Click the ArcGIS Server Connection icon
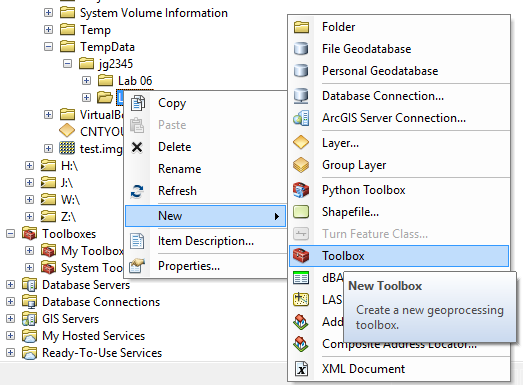This screenshot has width=523, height=385. click(x=301, y=118)
